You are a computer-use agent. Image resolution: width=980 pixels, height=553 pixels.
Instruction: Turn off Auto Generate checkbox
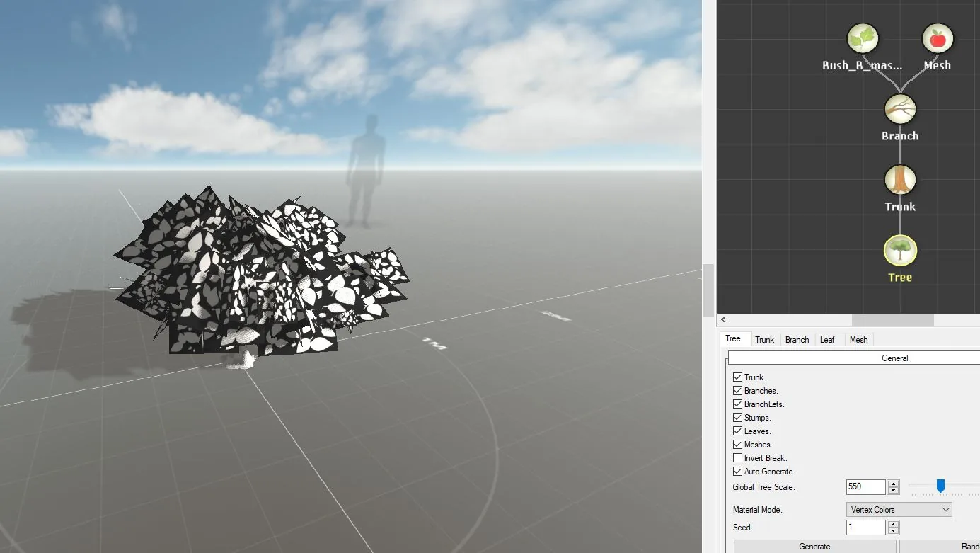coord(738,472)
